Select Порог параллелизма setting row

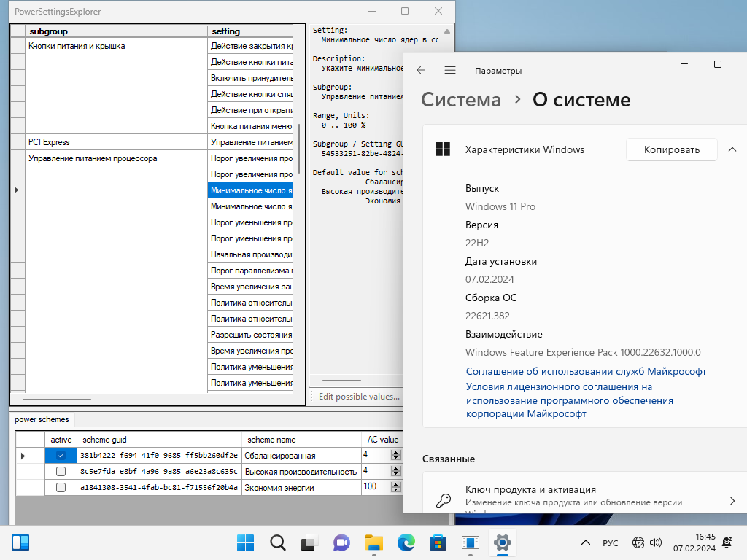pyautogui.click(x=250, y=271)
